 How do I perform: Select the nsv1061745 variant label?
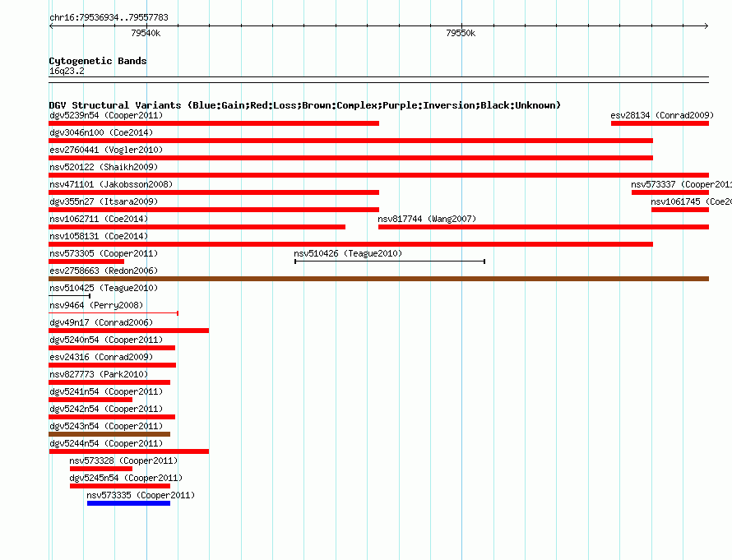tap(691, 201)
